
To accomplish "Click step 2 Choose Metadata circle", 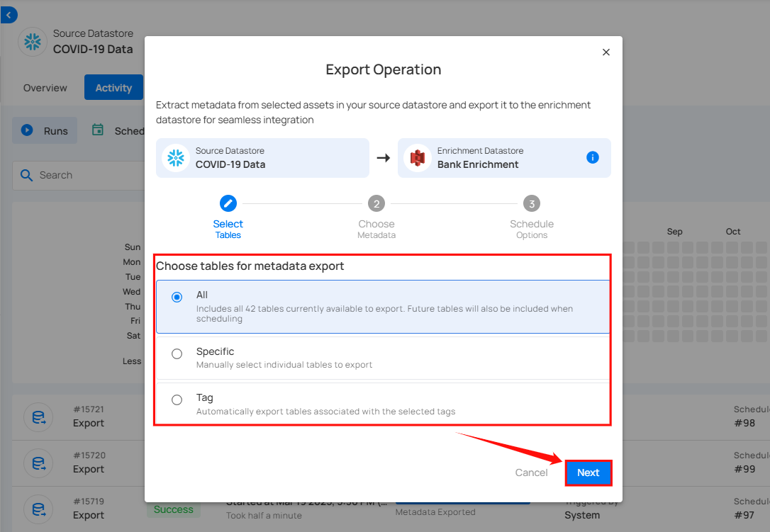I will [x=376, y=204].
